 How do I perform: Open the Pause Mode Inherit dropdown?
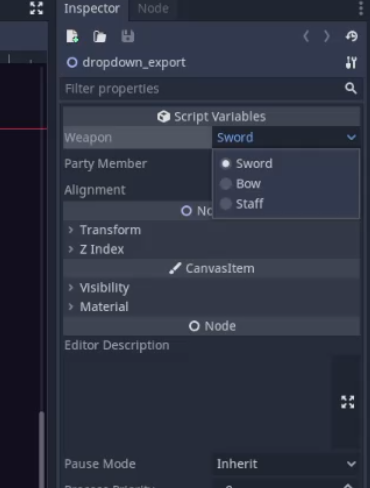286,464
